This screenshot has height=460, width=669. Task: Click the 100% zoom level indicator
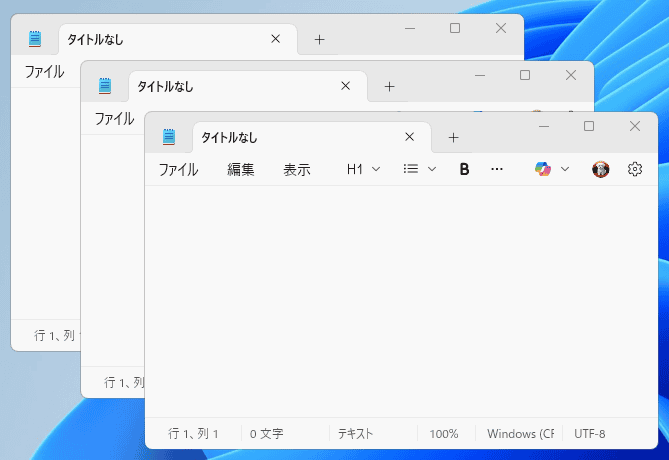(444, 434)
